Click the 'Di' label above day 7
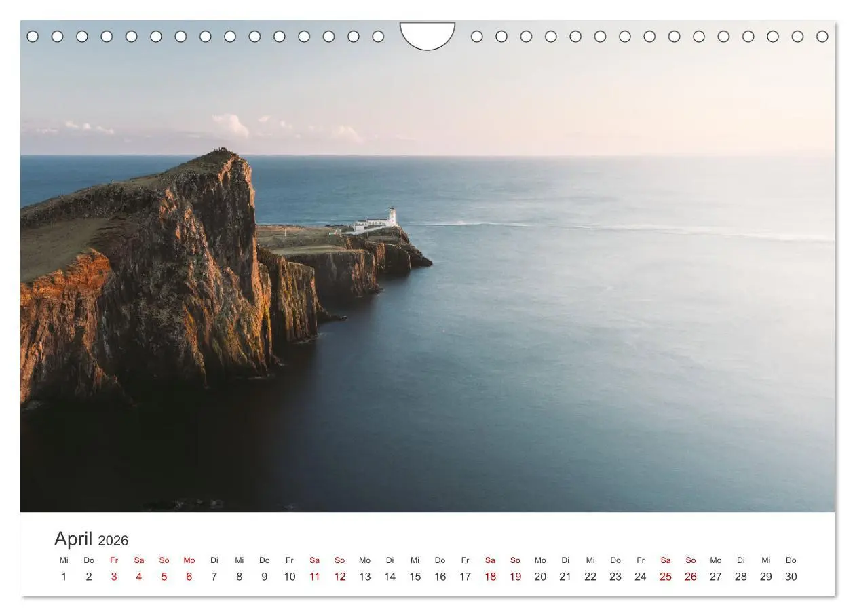This screenshot has width=855, height=616. tap(214, 560)
